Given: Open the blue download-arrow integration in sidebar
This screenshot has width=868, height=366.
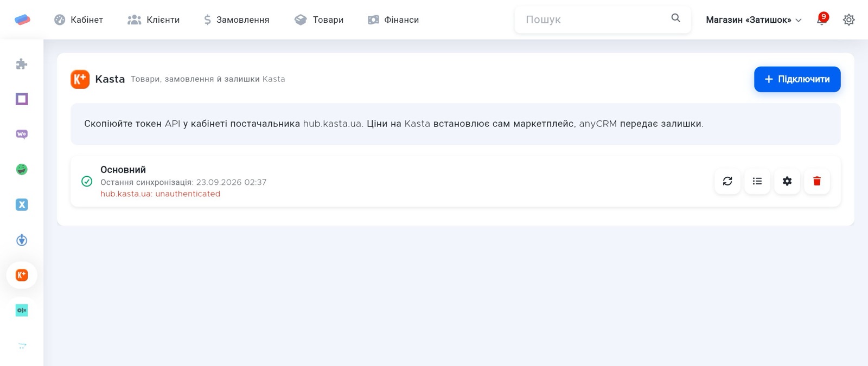Looking at the screenshot, I should [x=22, y=240].
